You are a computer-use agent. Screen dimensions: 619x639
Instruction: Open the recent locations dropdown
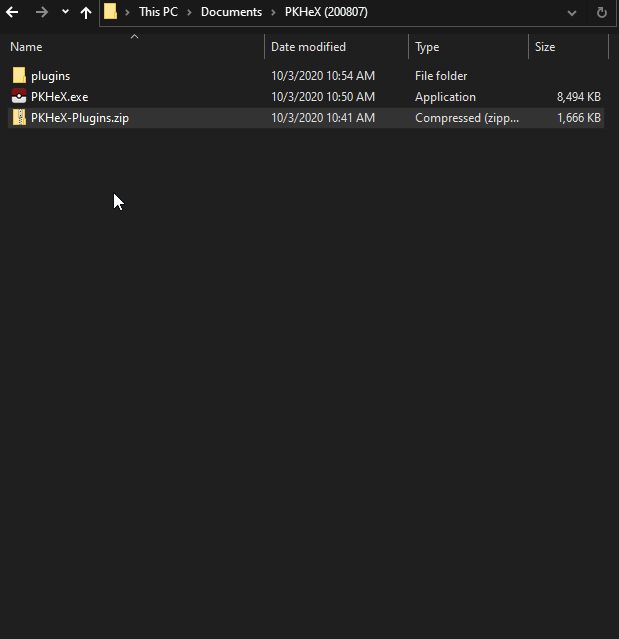(x=65, y=12)
